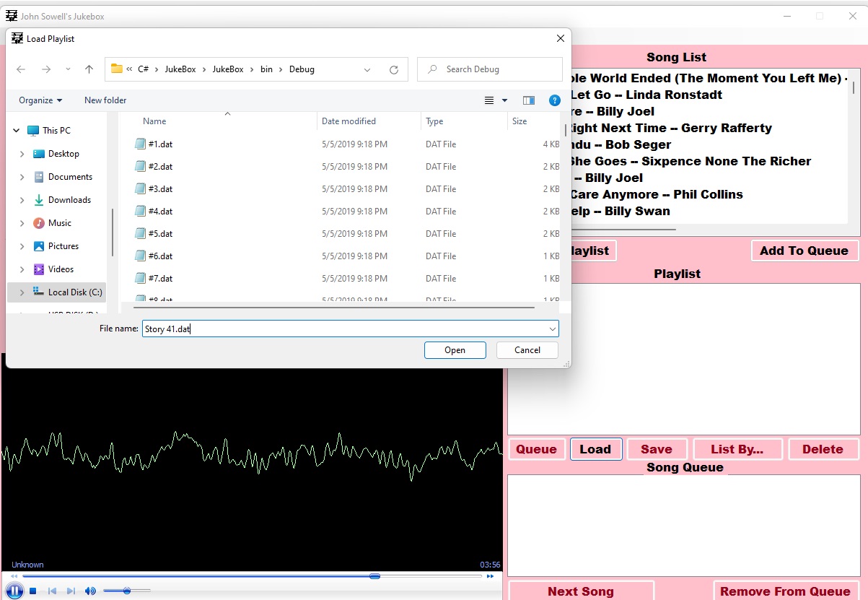This screenshot has height=600, width=868.
Task: Open the view options dropdown arrow
Action: (504, 100)
